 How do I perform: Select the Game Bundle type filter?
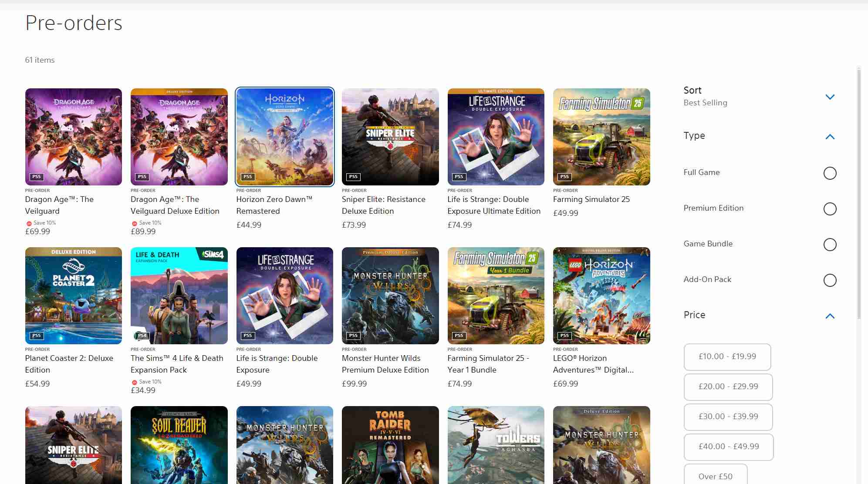click(830, 245)
